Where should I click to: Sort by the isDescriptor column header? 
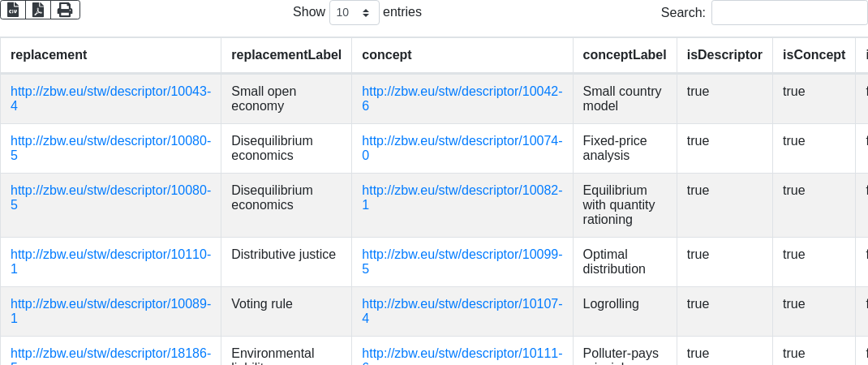(x=724, y=55)
